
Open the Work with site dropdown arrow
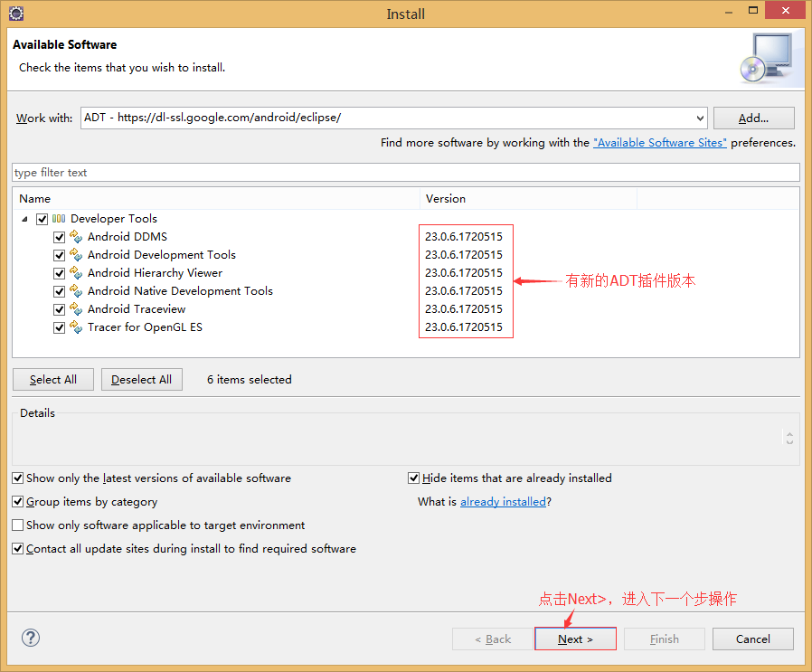tap(700, 118)
